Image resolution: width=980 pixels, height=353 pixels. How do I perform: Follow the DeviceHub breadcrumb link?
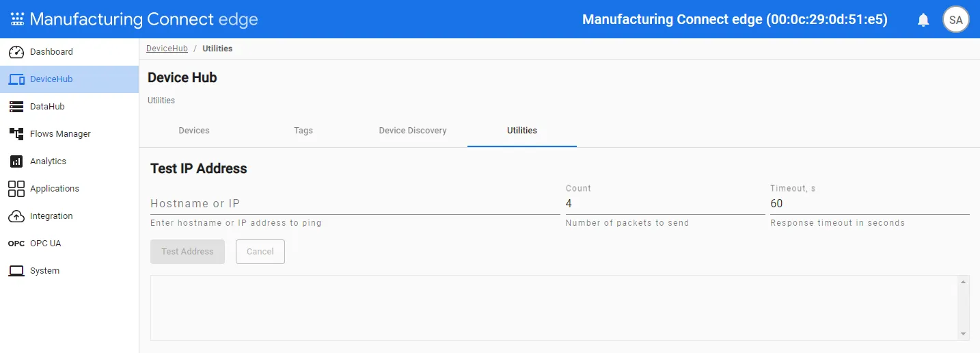pyautogui.click(x=167, y=49)
